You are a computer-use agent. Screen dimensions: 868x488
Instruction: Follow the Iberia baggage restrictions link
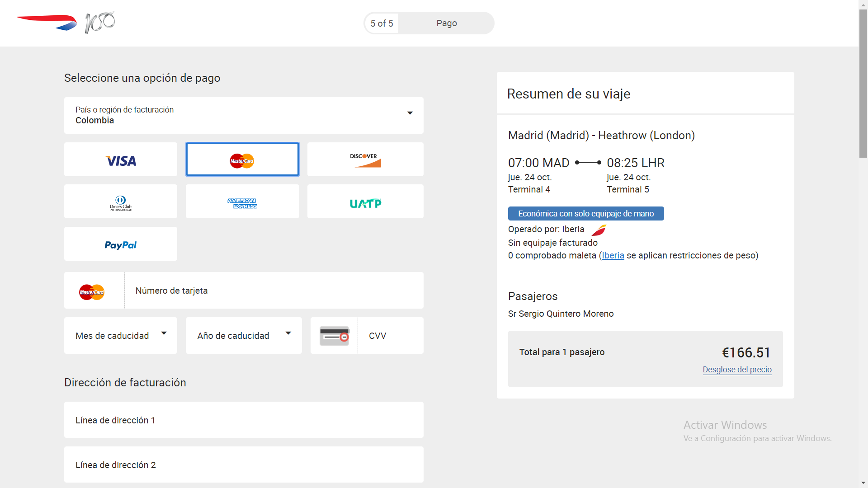tap(613, 256)
